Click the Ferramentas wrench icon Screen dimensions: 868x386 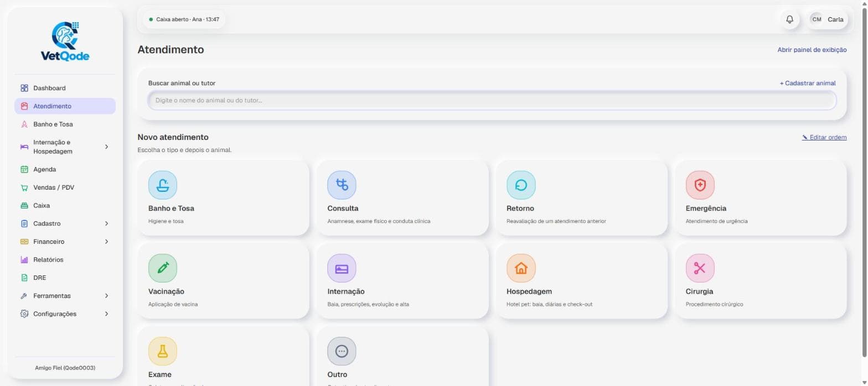(x=24, y=296)
